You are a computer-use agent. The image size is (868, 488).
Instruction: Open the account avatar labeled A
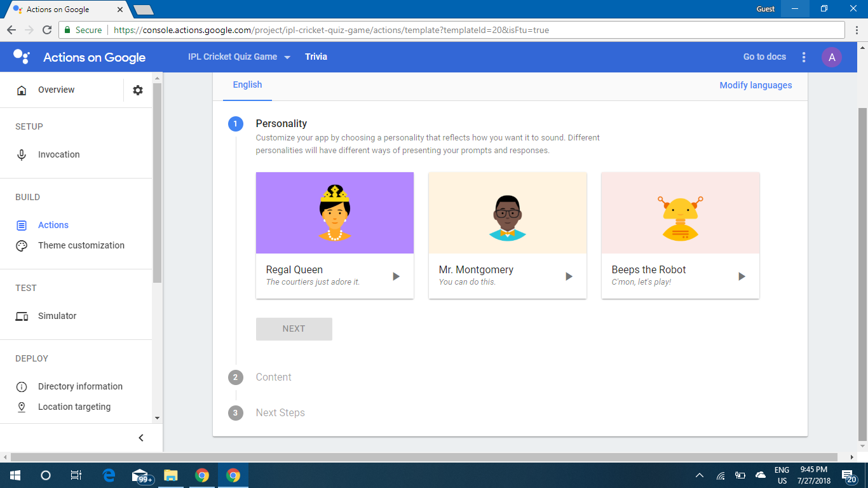832,57
